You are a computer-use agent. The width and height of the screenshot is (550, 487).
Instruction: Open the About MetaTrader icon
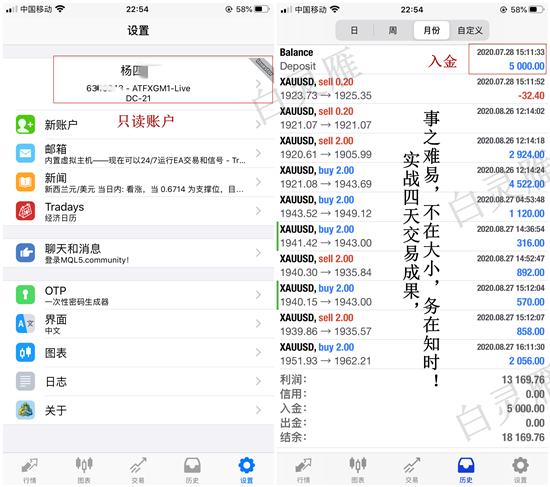coord(25,409)
